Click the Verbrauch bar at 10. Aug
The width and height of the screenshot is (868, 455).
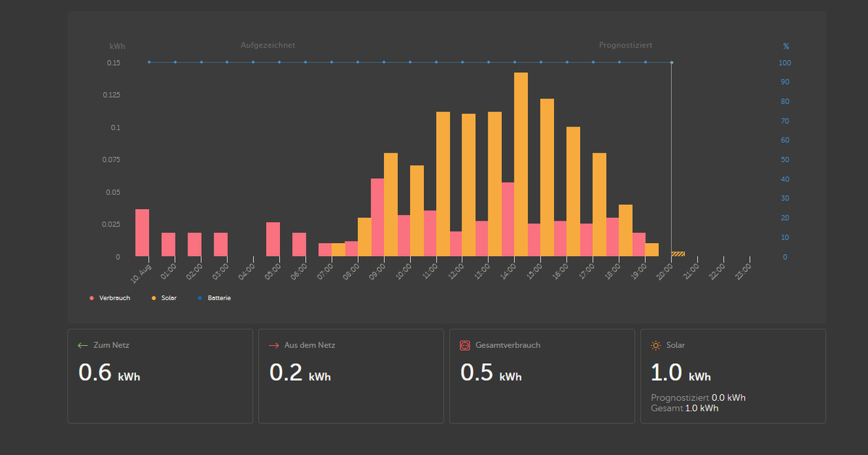(x=142, y=233)
